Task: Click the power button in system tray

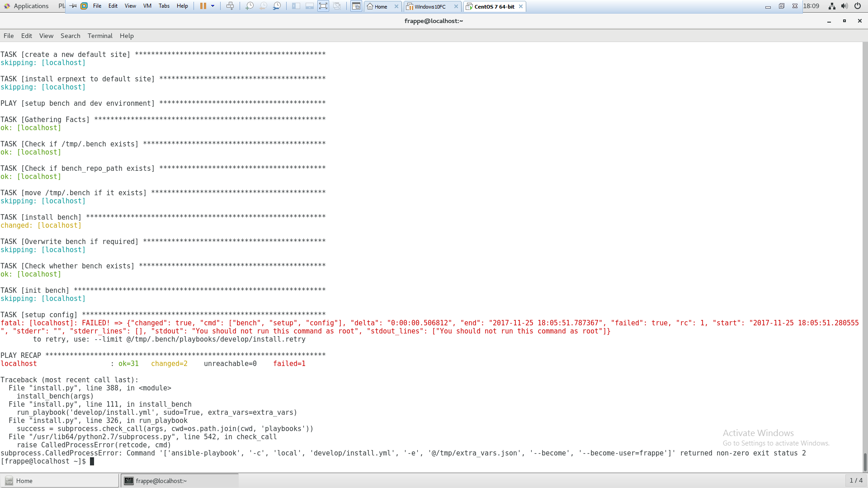Action: [858, 6]
